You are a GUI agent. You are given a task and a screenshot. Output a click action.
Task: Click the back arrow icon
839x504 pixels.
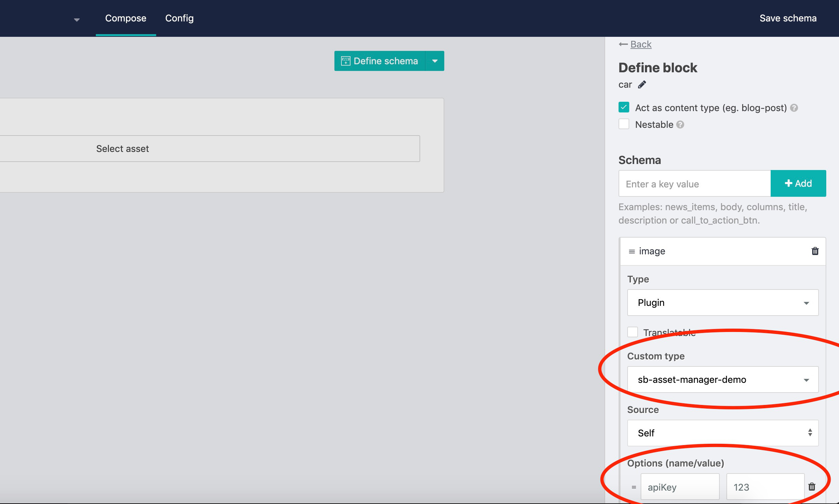tap(623, 45)
